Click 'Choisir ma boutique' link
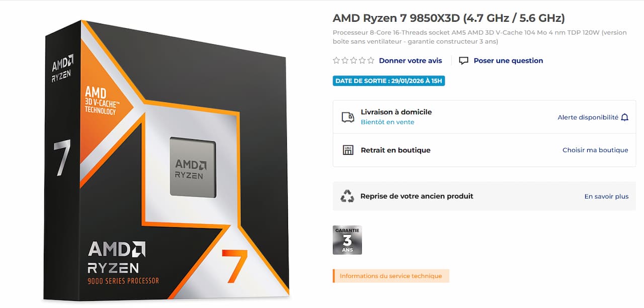644x308 pixels. 595,150
